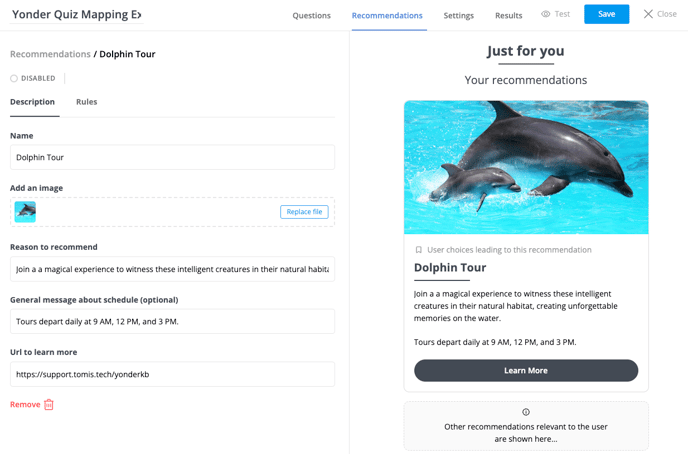Click the Reason to recommend text field
Viewport: 688px width, 454px height.
coord(172,269)
